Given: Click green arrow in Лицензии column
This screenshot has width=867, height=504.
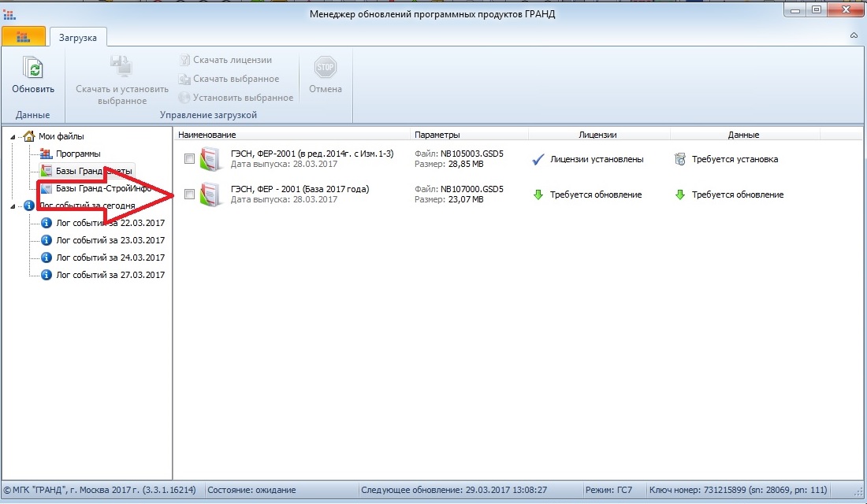Looking at the screenshot, I should pyautogui.click(x=538, y=195).
